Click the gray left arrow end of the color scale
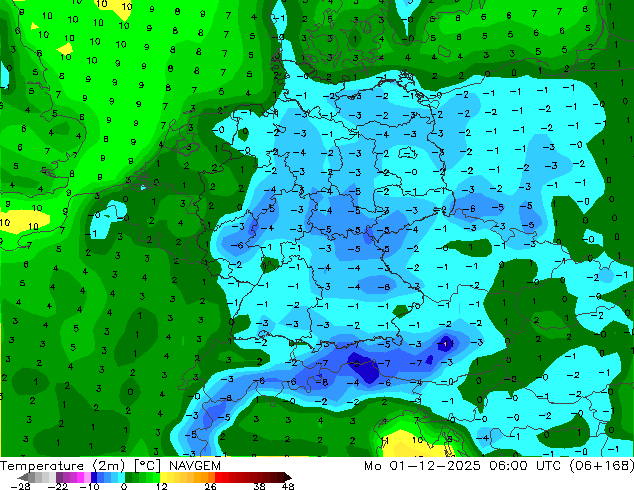The image size is (634, 490). coord(23,477)
